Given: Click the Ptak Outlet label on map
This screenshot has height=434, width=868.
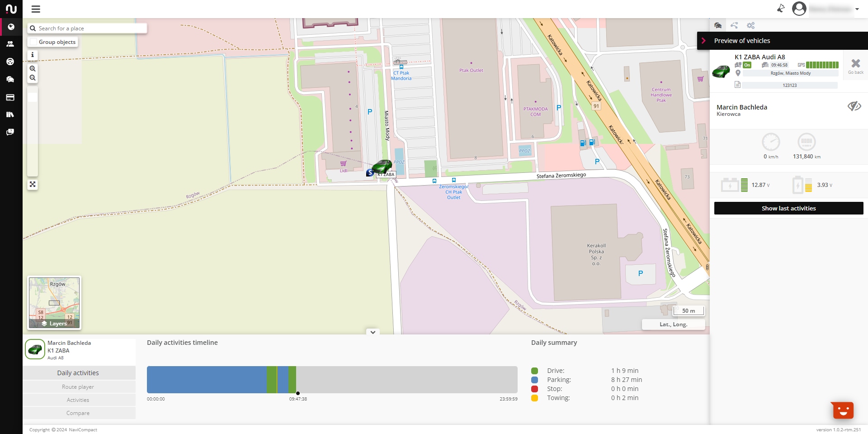Looking at the screenshot, I should pyautogui.click(x=471, y=70).
